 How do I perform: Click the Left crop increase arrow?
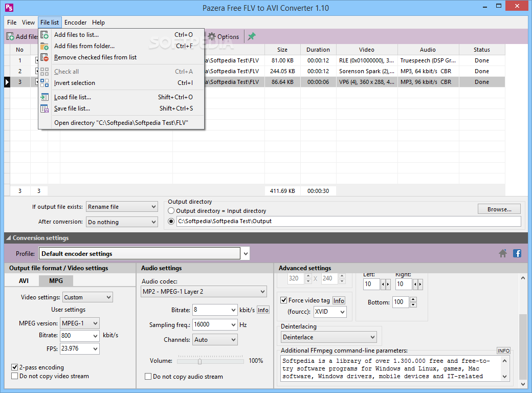(388, 284)
